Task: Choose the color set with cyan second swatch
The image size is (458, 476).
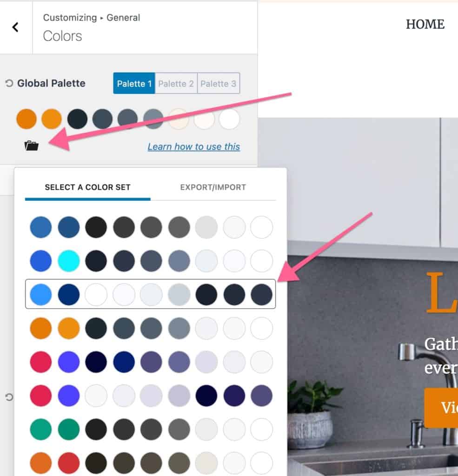Action: pyautogui.click(x=150, y=261)
